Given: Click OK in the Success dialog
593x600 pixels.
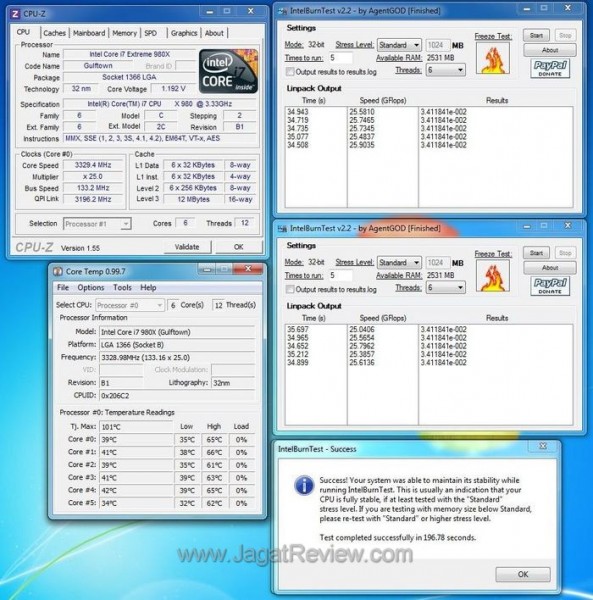Looking at the screenshot, I should (x=523, y=574).
